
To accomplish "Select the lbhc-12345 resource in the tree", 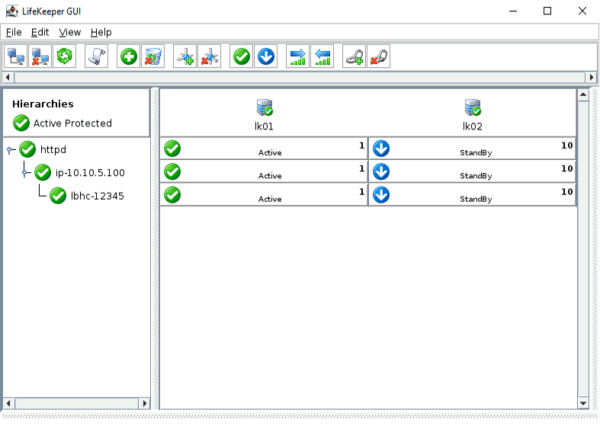I will [x=97, y=196].
